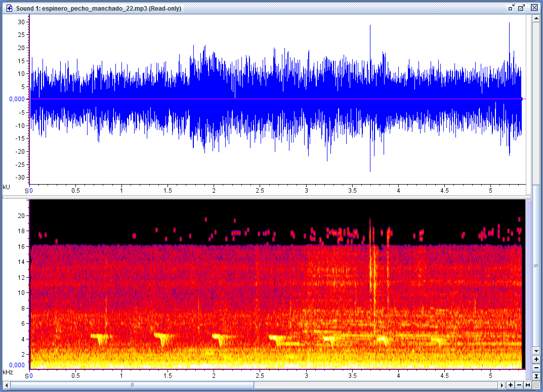Reset vertical zoom to show all
Image resolution: width=543 pixels, height=392 pixels.
point(536,376)
